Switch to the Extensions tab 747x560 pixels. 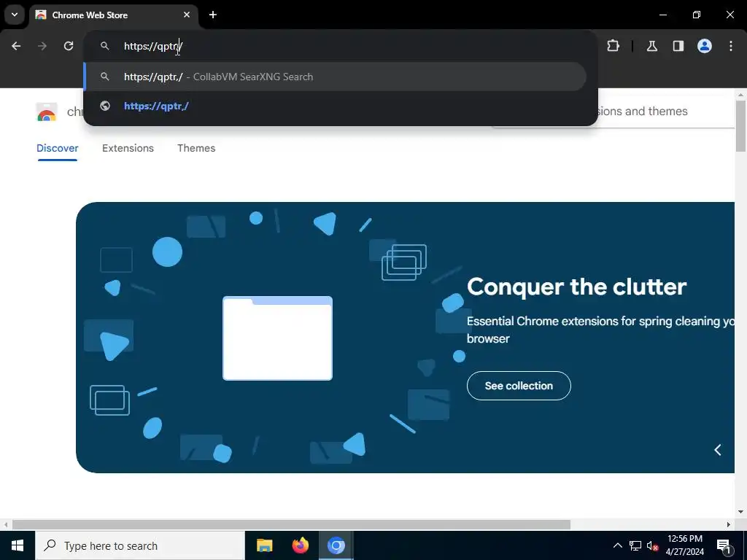pyautogui.click(x=128, y=148)
